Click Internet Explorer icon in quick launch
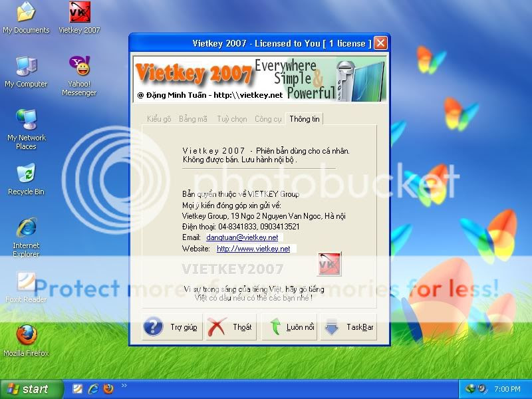 click(x=93, y=388)
